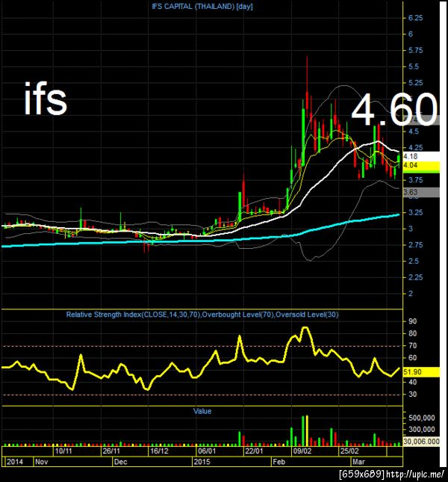Click the IFS CAPITAL (THAILAND) [day] chart title
448x482 pixels.
coord(202,7)
